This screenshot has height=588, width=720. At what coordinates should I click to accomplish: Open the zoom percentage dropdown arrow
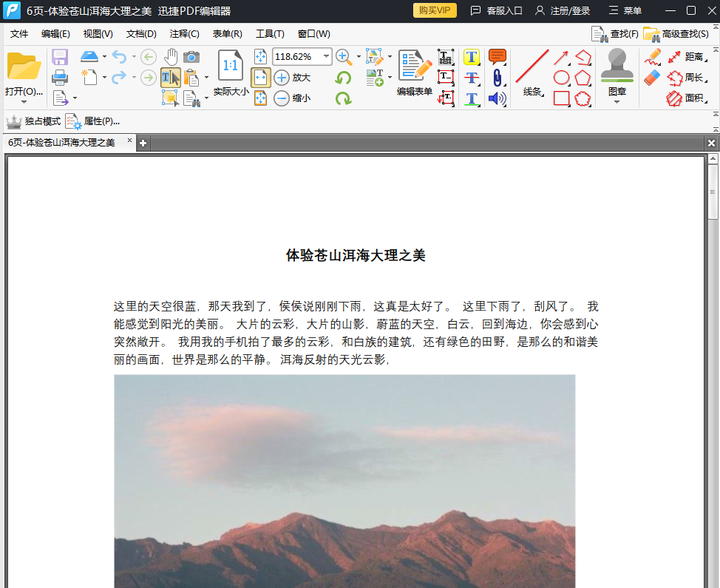tap(326, 56)
